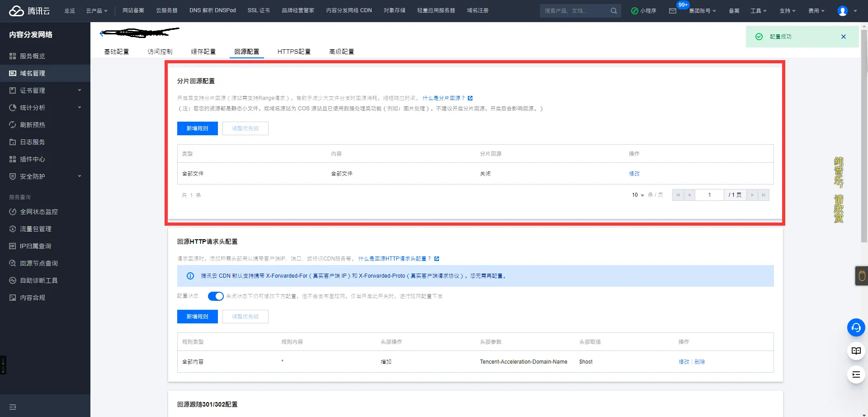Toggle the 配置状态 switch off
868x417 pixels.
[x=216, y=296]
